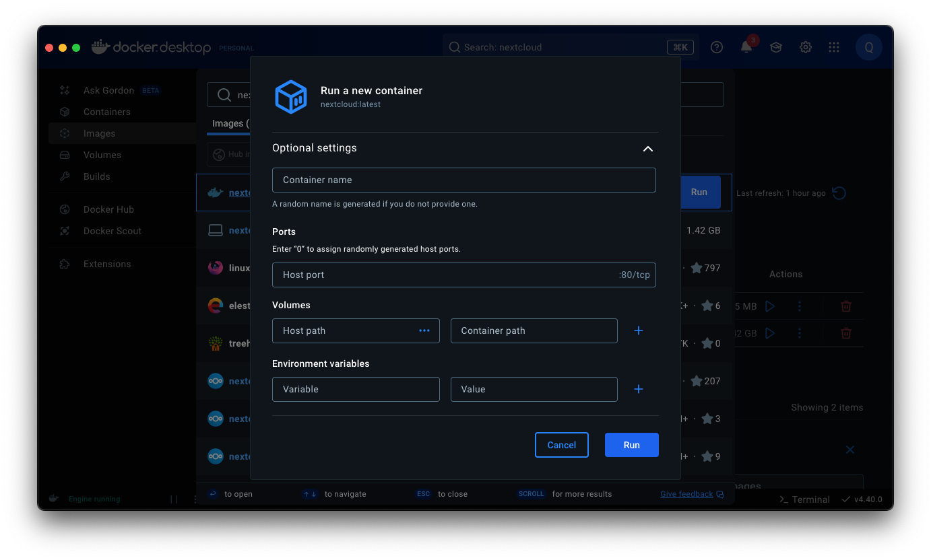Focus the environment Variable field
This screenshot has height=560, width=931.
[356, 389]
